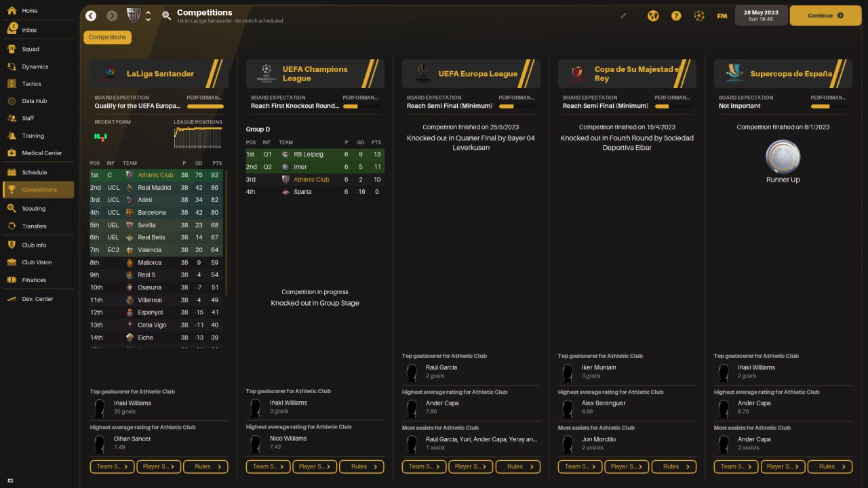The height and width of the screenshot is (488, 868).
Task: Open the UEFA Europa League header
Action: tap(471, 74)
